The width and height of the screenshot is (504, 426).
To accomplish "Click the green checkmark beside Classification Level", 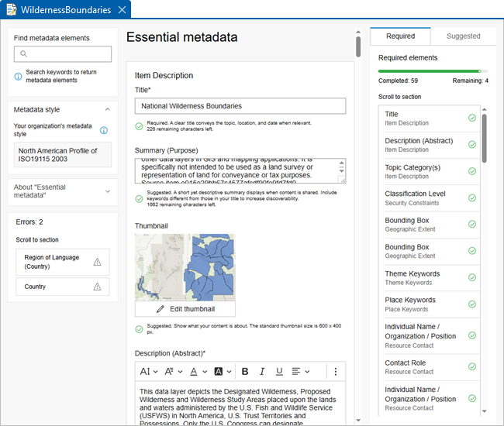I will (x=471, y=198).
